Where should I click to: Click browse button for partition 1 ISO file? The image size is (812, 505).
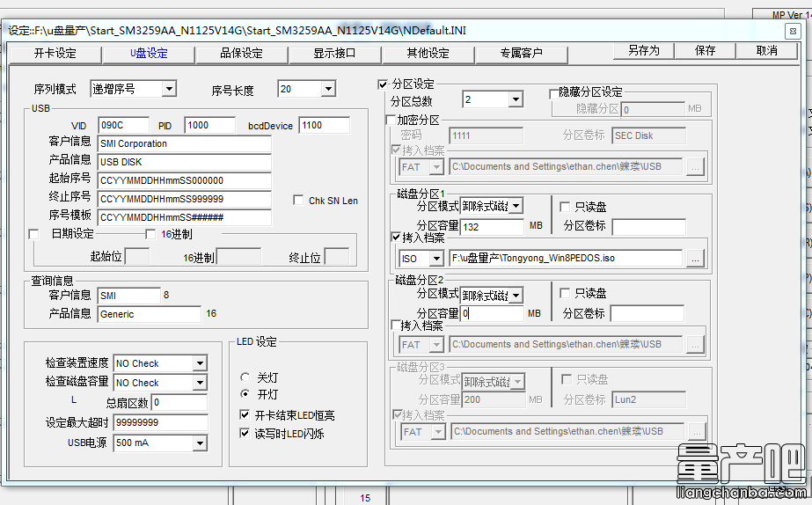(x=695, y=259)
